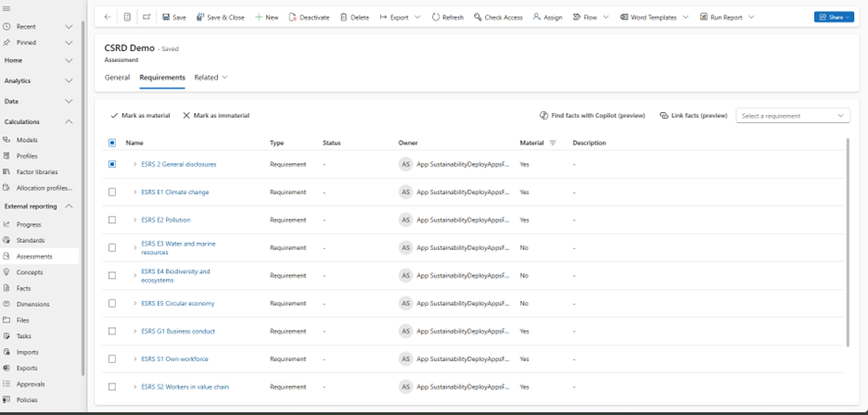Image resolution: width=868 pixels, height=415 pixels.
Task: Open Select a requirement combo box
Action: tap(793, 116)
